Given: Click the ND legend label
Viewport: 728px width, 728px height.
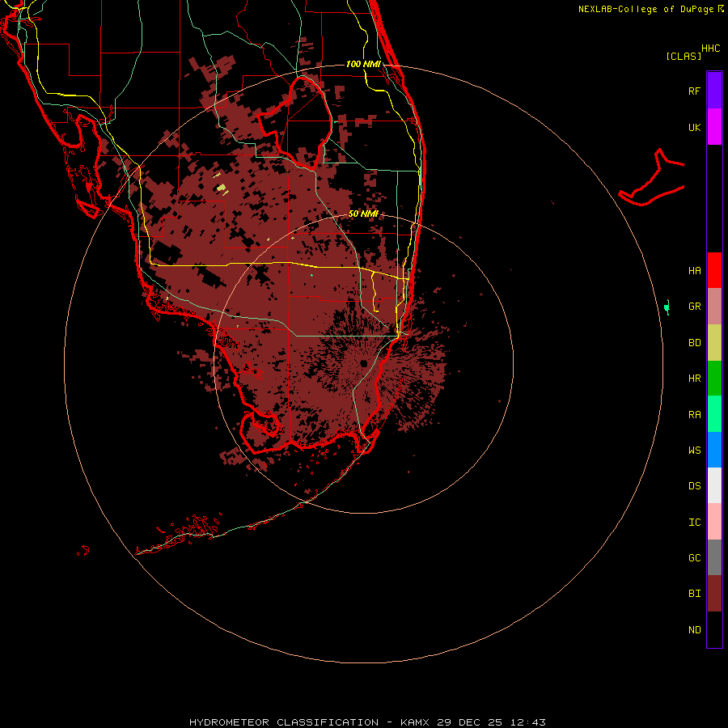Looking at the screenshot, I should [x=694, y=630].
